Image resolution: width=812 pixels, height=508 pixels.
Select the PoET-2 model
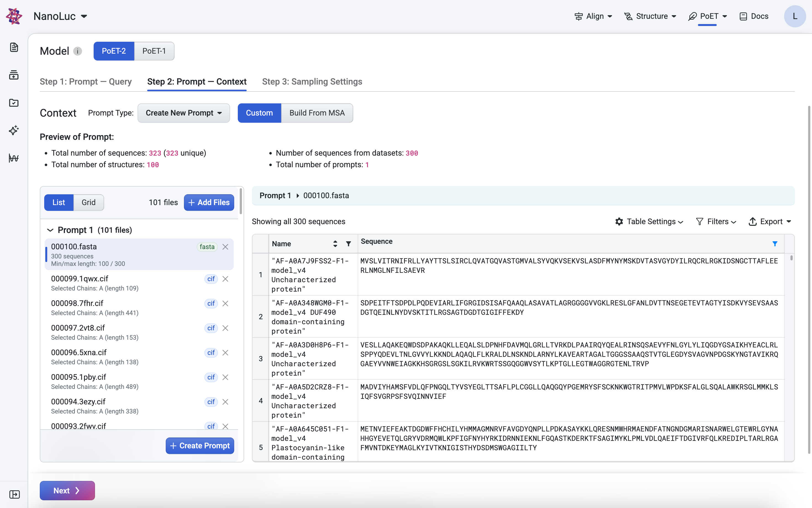coord(114,51)
